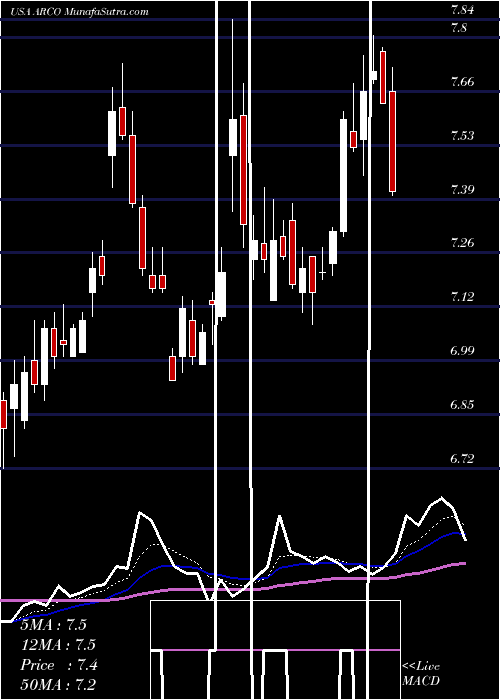Click the 7.84 price axis label
The image size is (500, 700).
(462, 11)
